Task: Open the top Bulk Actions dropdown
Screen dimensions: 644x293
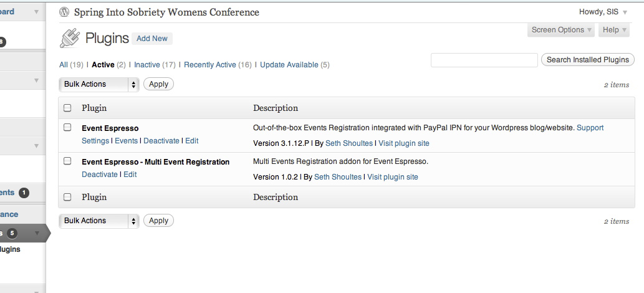Action: pos(99,84)
